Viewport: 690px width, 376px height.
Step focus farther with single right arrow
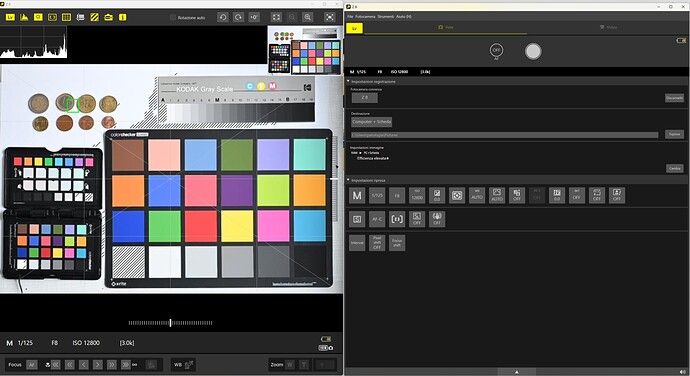(x=98, y=365)
